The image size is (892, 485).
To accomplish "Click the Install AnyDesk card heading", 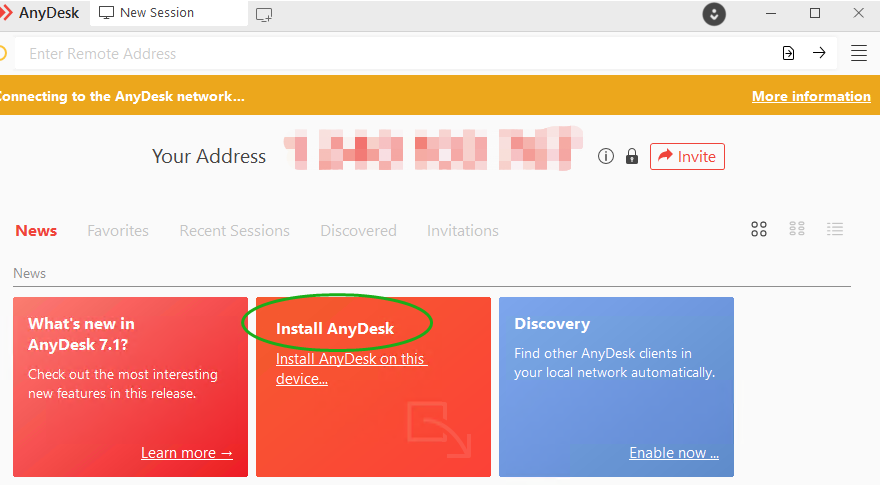I will pos(334,329).
